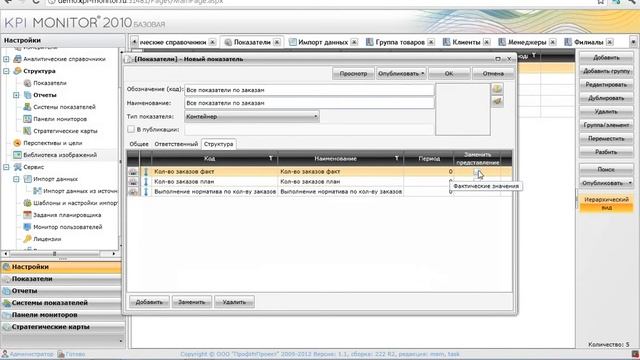
Task: Click the dialog's bottom Удалить button
Action: tap(234, 302)
